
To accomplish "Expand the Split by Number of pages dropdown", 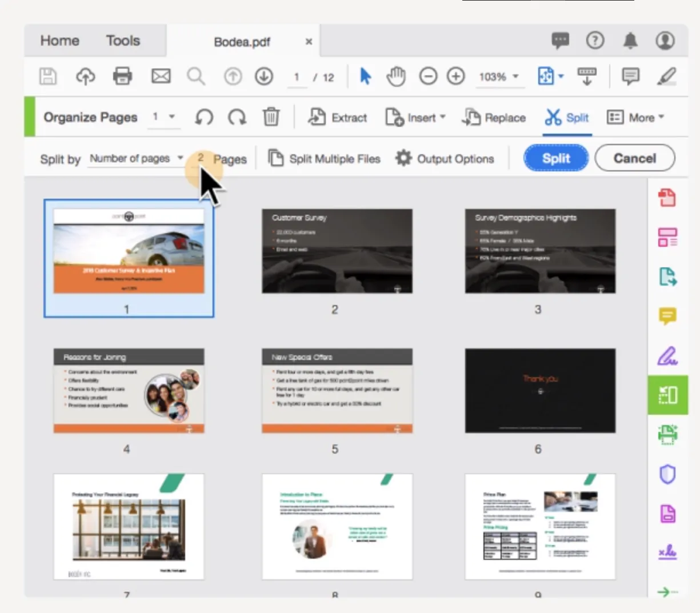I will 136,158.
